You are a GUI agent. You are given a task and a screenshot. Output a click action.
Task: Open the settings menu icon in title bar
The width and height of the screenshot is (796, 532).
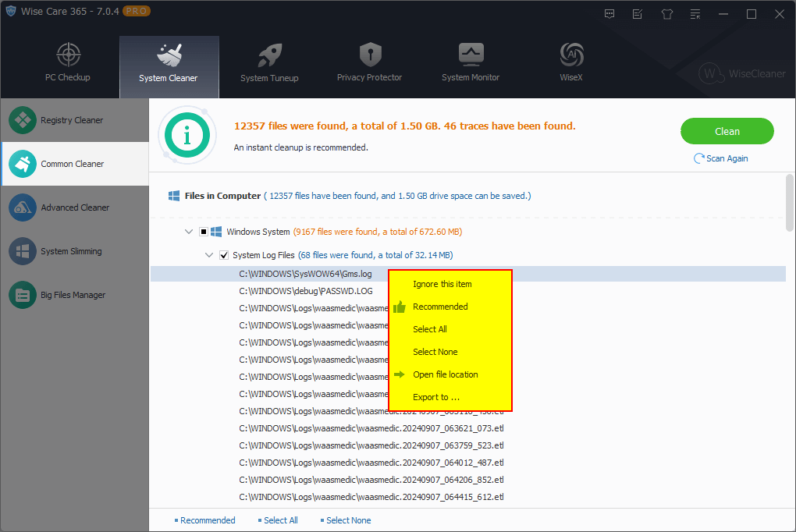click(695, 14)
